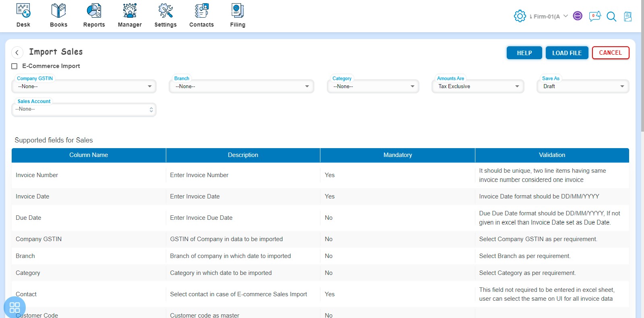
Task: Open the Settings tools icon
Action: tap(165, 11)
